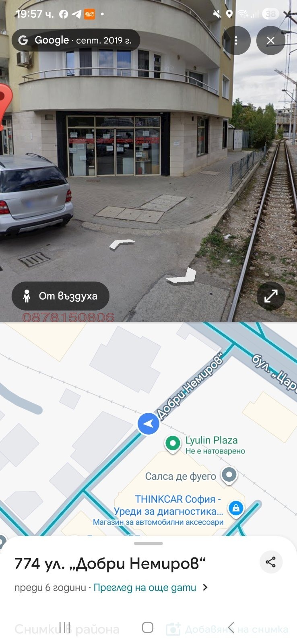Image resolution: width=297 pixels, height=644 pixels.
Task: Tap the bottom sheet drag handle
Action: pyautogui.click(x=148, y=543)
